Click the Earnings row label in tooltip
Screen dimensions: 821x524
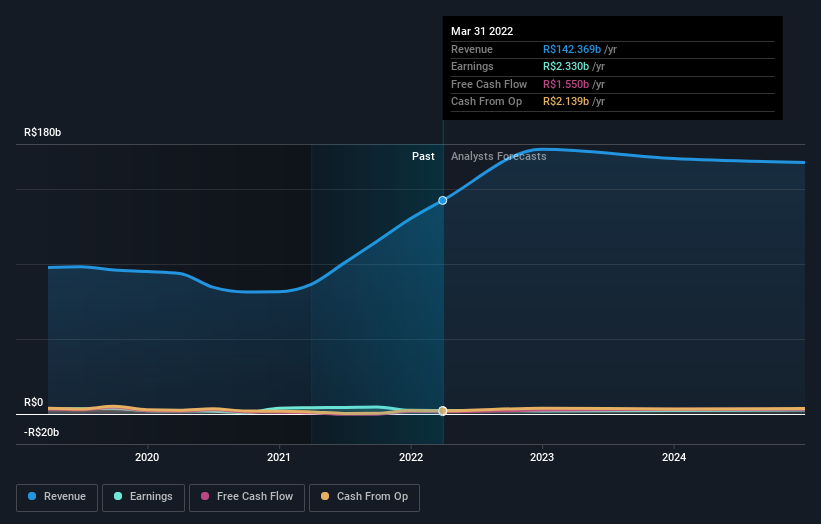pos(472,66)
